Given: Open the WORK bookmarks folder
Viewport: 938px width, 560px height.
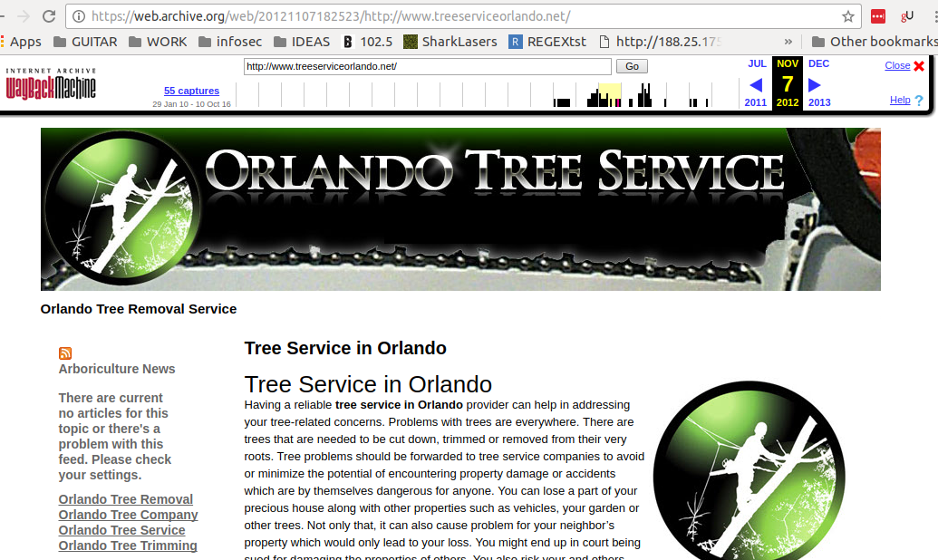Looking at the screenshot, I should pos(158,42).
